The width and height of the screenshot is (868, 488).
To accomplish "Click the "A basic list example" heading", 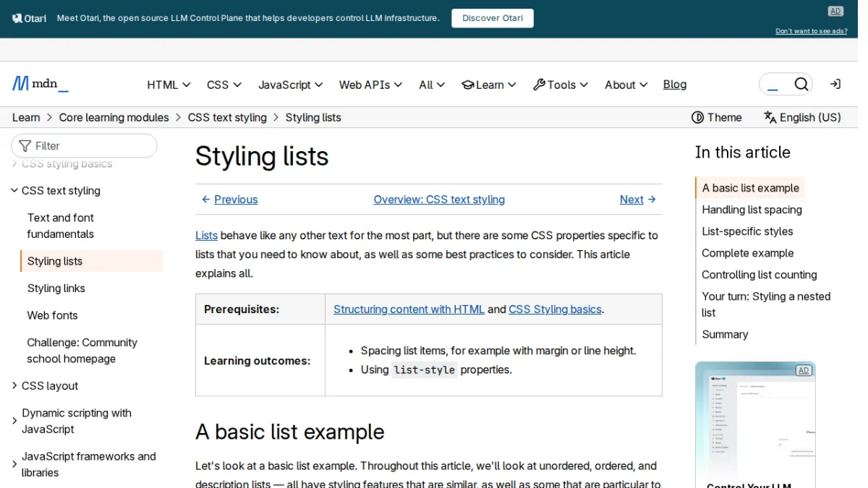I will [289, 432].
